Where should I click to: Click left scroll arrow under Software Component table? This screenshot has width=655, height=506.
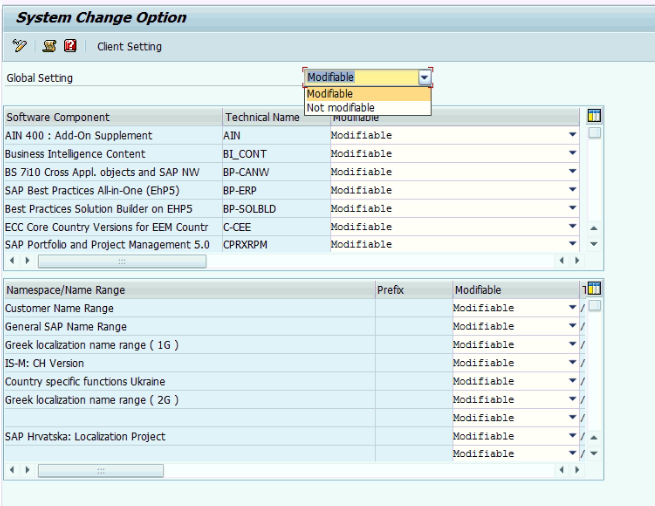point(12,261)
